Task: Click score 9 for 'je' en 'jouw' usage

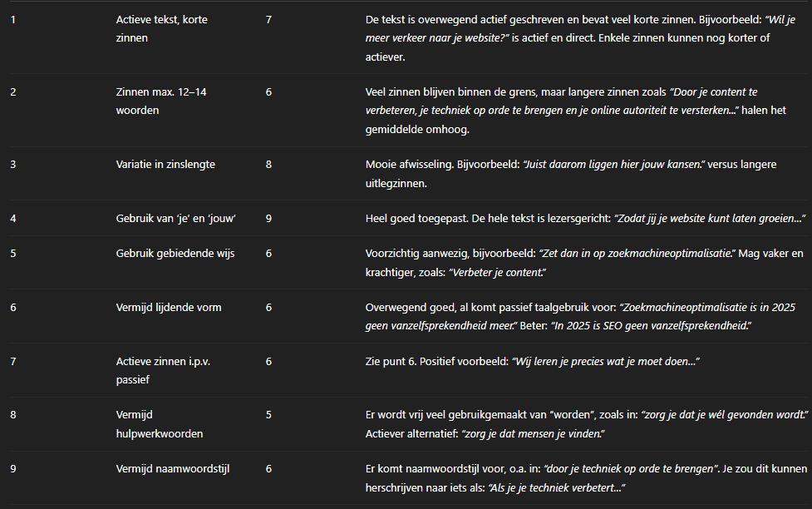Action: point(268,218)
